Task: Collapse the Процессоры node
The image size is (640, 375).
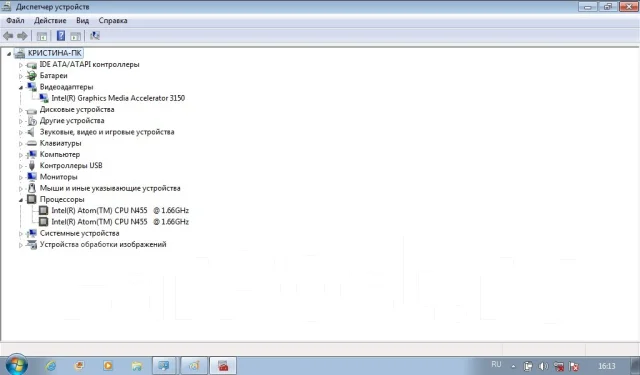Action: 20,200
